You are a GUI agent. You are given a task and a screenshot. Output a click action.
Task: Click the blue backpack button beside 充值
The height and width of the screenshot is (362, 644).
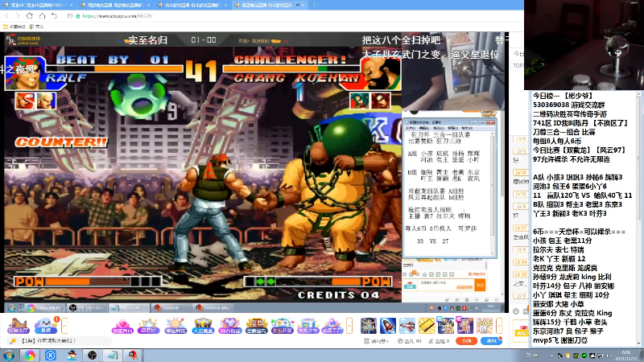click(492, 340)
